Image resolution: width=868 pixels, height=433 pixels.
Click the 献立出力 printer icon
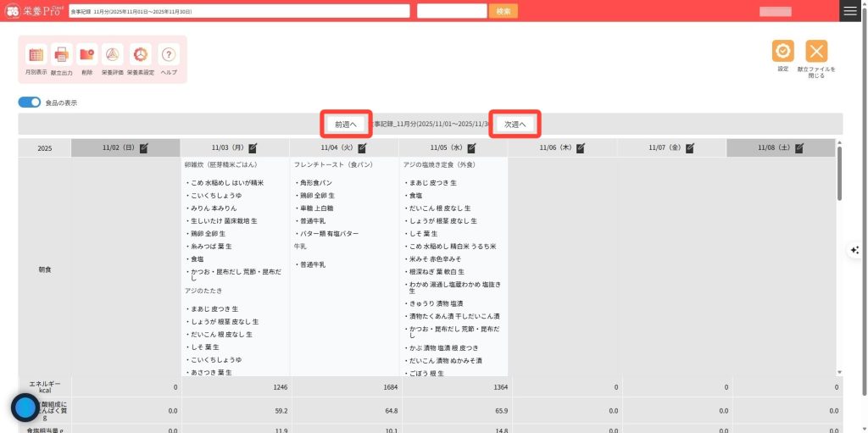coord(62,55)
